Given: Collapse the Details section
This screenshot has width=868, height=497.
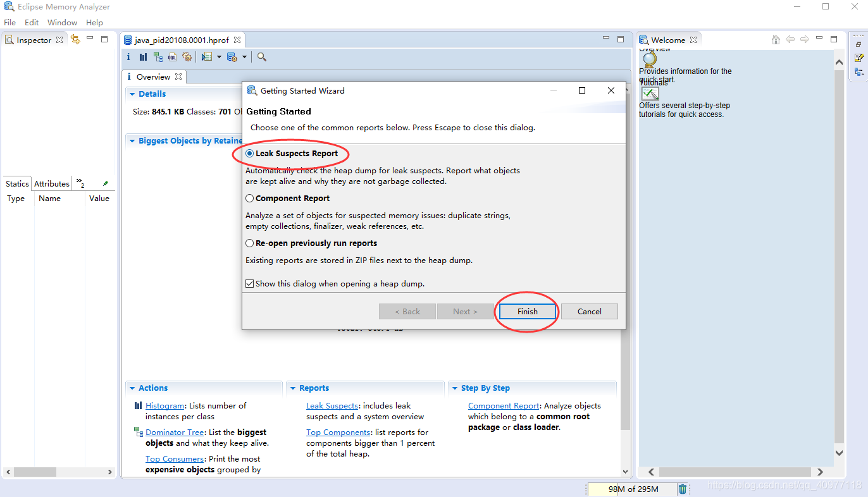Looking at the screenshot, I should [x=132, y=94].
